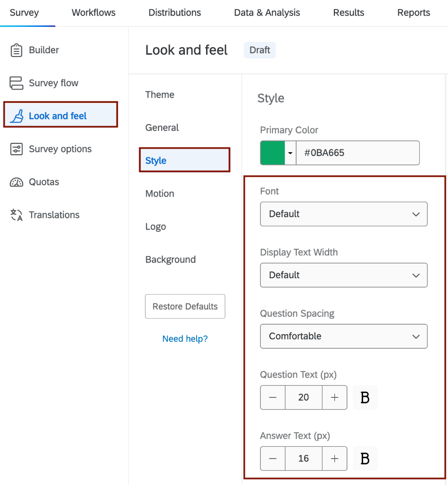Switch to the Distributions tab
Viewport: 448px width, 485px height.
[x=174, y=13]
